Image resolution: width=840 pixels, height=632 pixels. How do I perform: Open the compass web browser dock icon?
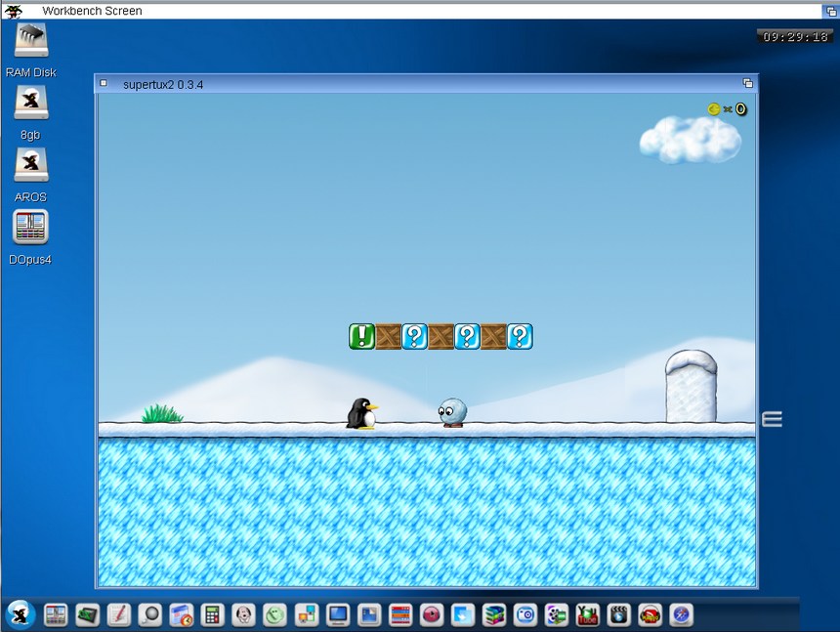[x=681, y=614]
